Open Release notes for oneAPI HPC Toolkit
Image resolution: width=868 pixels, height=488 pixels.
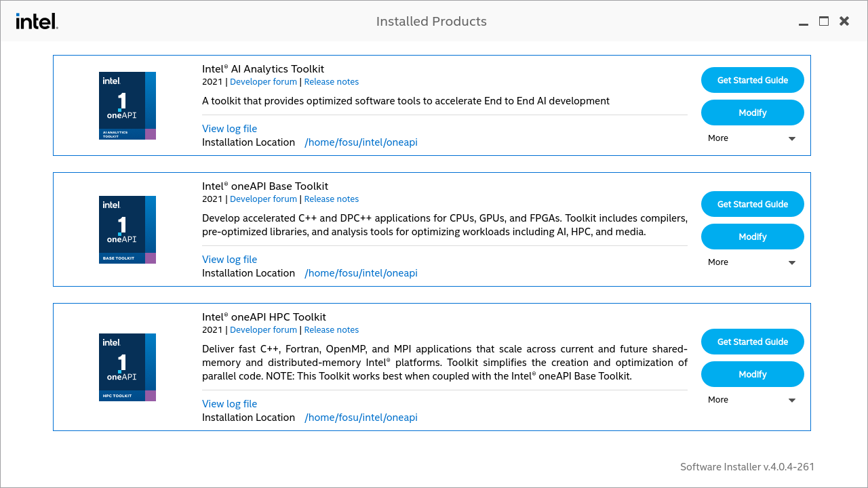tap(331, 330)
